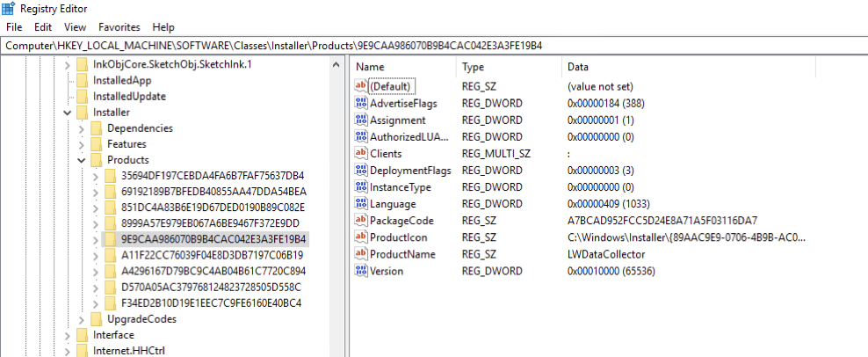Select the InstalledApp tree key

click(x=122, y=80)
